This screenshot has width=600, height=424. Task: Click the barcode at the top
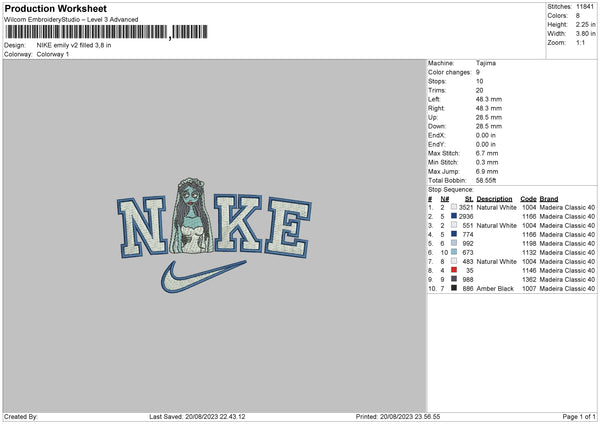106,32
